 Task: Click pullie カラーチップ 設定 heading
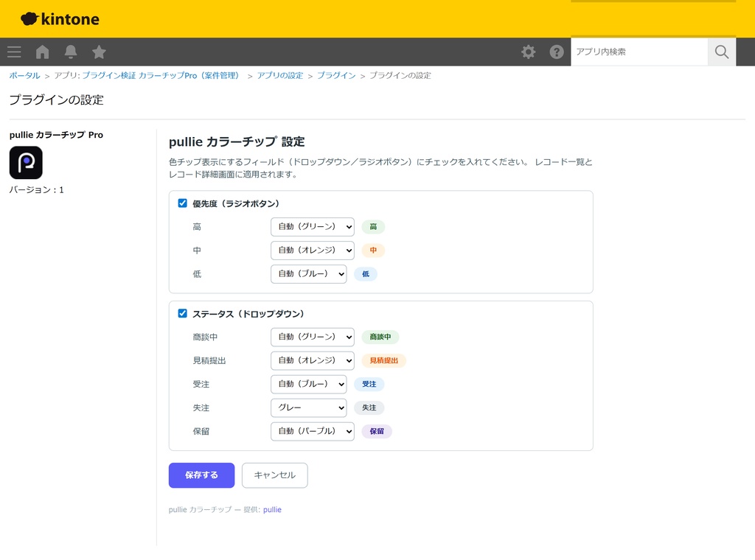click(237, 142)
